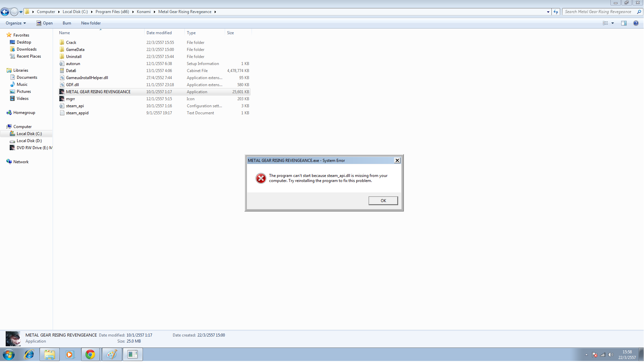Open Google Chrome from the taskbar
The height and width of the screenshot is (362, 644).
pyautogui.click(x=90, y=354)
